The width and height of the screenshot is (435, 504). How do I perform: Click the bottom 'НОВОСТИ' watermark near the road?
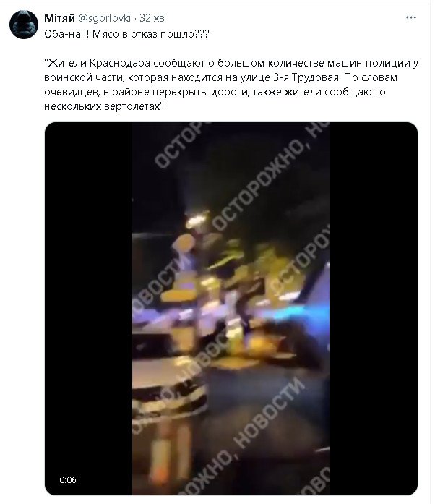pos(270,414)
